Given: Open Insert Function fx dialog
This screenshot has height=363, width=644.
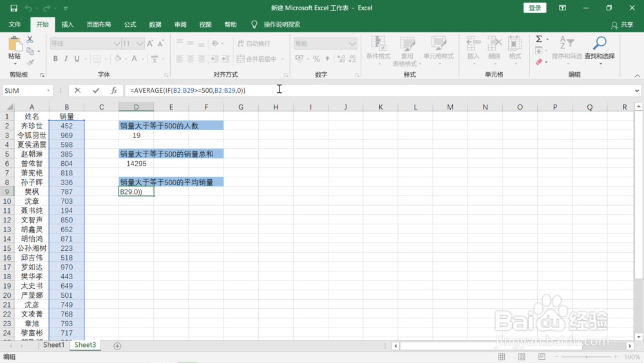Looking at the screenshot, I should tap(114, 90).
